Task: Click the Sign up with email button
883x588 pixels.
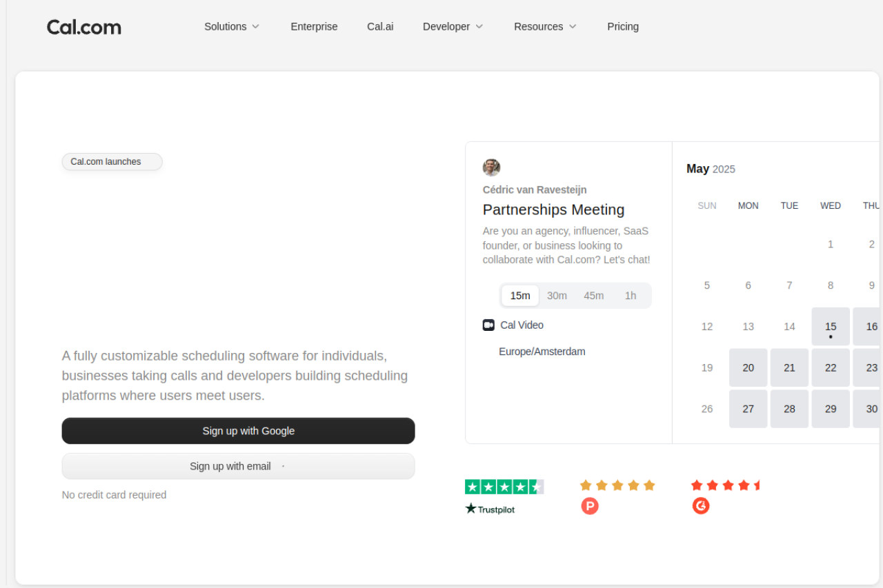Action: point(238,466)
